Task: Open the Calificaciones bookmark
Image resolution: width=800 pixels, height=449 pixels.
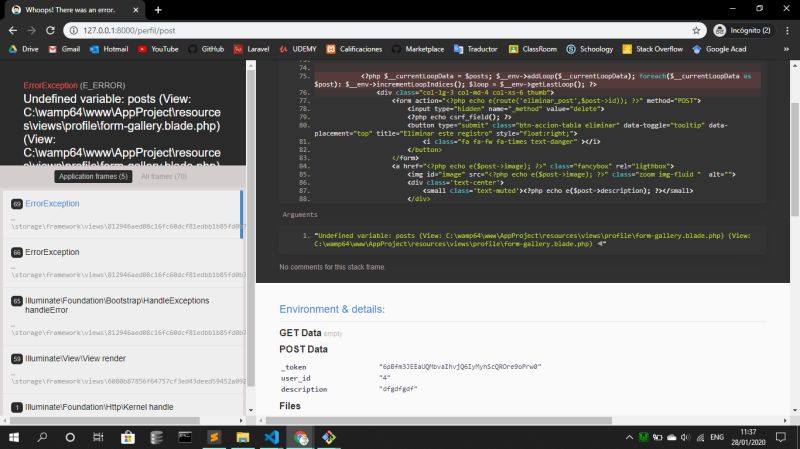Action: tap(354, 49)
